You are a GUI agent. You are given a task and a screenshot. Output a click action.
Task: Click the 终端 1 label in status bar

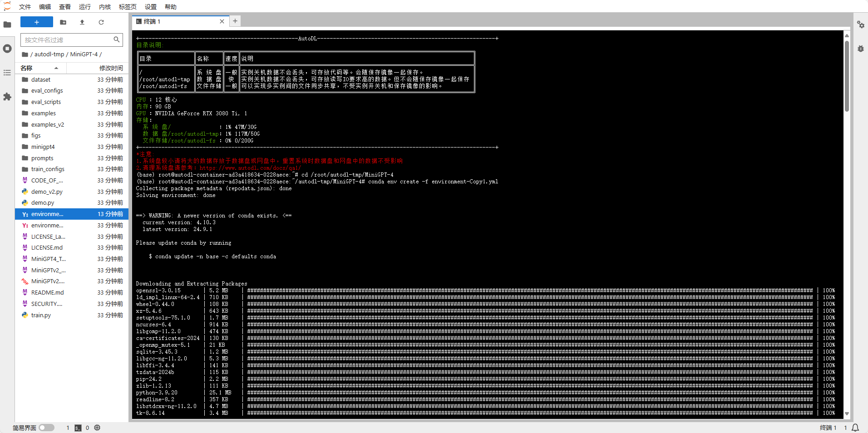tap(828, 428)
